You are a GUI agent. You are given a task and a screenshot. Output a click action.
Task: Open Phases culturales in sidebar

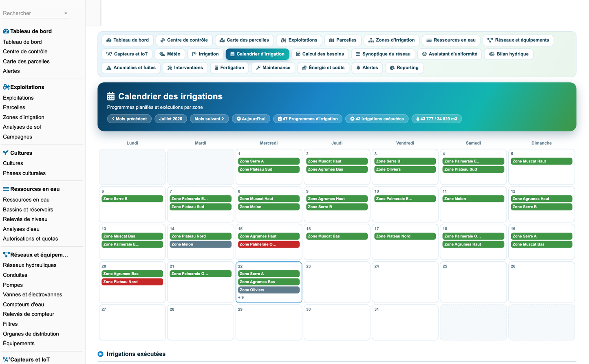(x=24, y=173)
